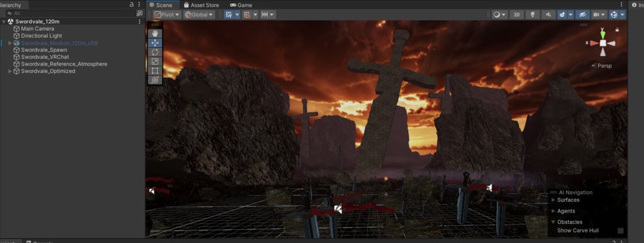Viewport: 644px width, 243px height.
Task: Select the Hand view tool
Action: coord(155,33)
